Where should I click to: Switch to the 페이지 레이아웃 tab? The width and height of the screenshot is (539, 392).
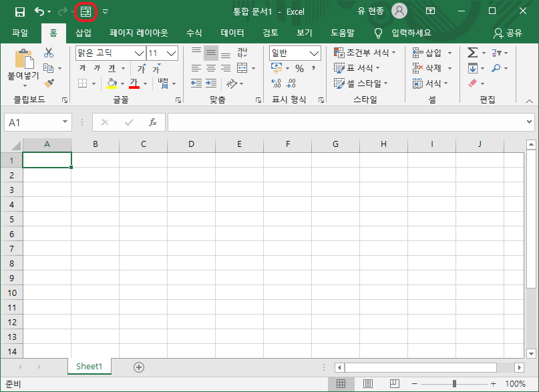pyautogui.click(x=138, y=33)
